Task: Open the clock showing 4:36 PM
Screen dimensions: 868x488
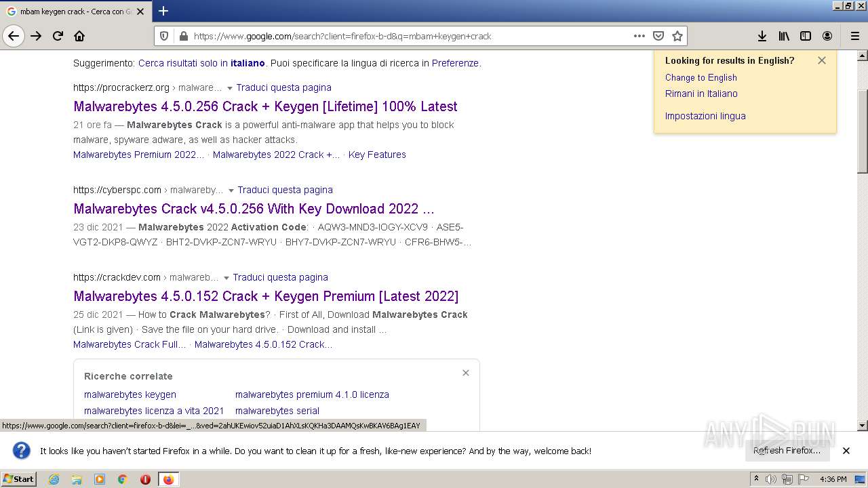Action: tap(833, 479)
